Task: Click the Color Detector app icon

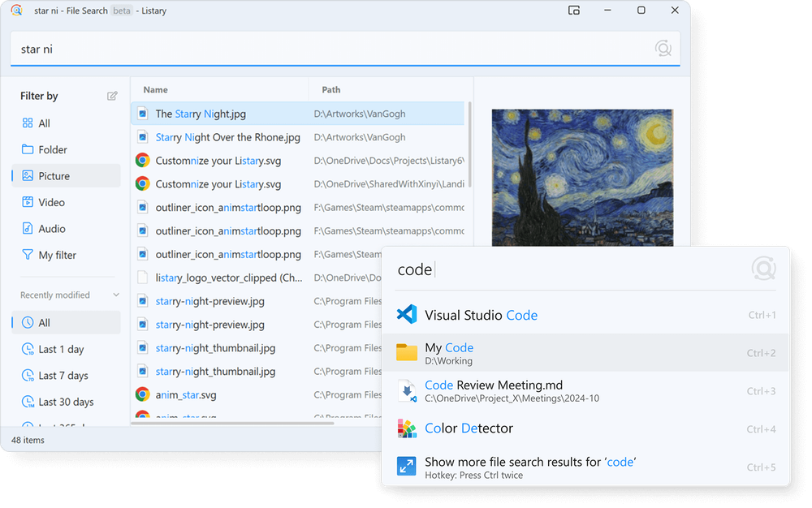Action: (407, 428)
